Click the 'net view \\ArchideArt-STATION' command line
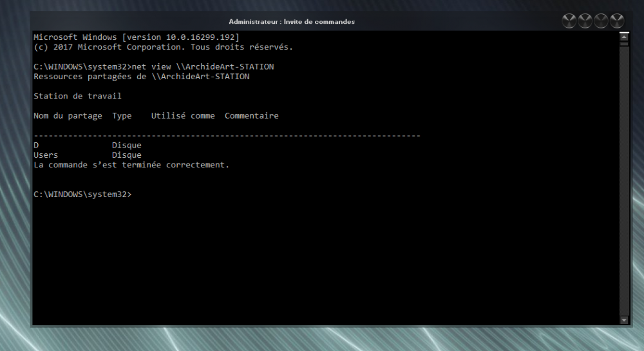Viewport: 644px width, 351px height. 154,67
